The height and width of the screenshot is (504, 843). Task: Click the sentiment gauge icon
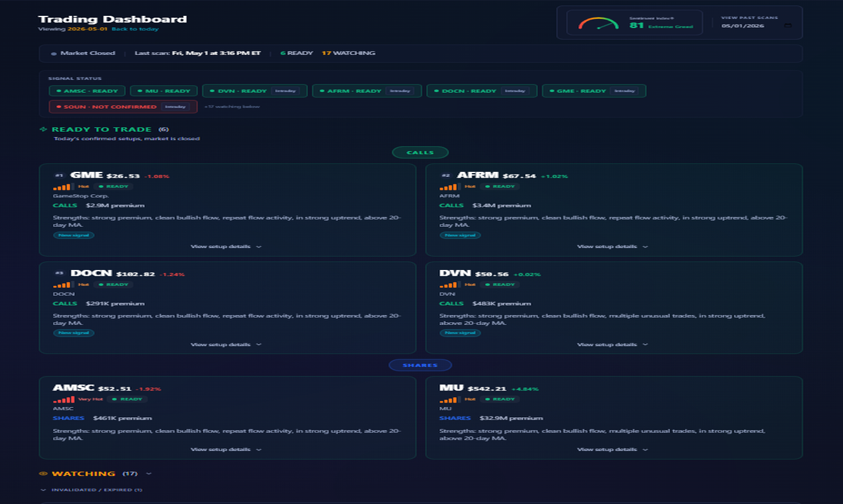pyautogui.click(x=598, y=23)
